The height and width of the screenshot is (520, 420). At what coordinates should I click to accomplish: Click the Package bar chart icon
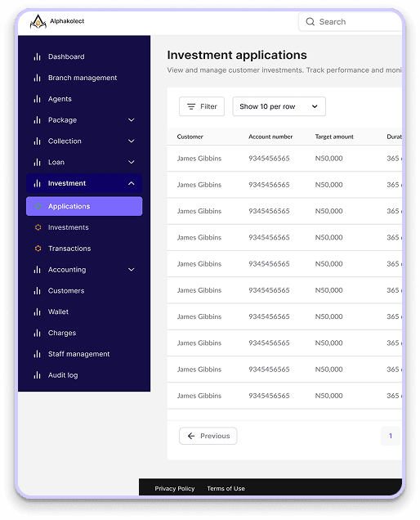pos(37,120)
